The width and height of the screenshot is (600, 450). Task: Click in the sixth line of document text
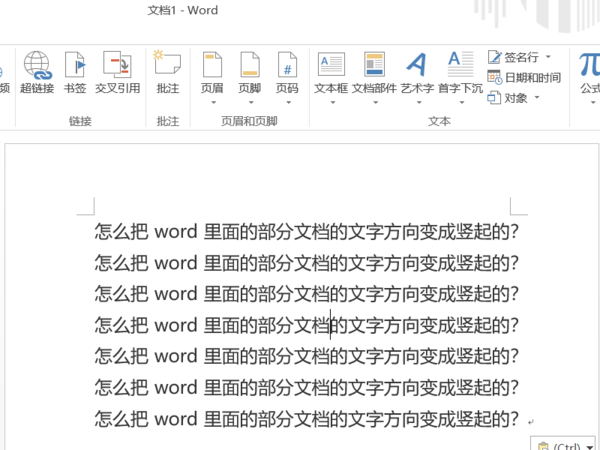coord(307,387)
